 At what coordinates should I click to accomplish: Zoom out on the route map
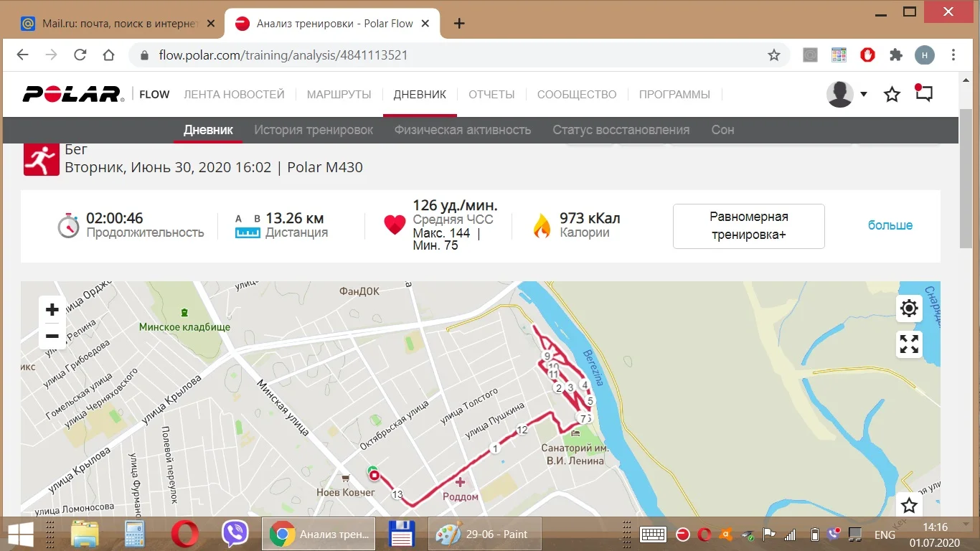point(52,336)
